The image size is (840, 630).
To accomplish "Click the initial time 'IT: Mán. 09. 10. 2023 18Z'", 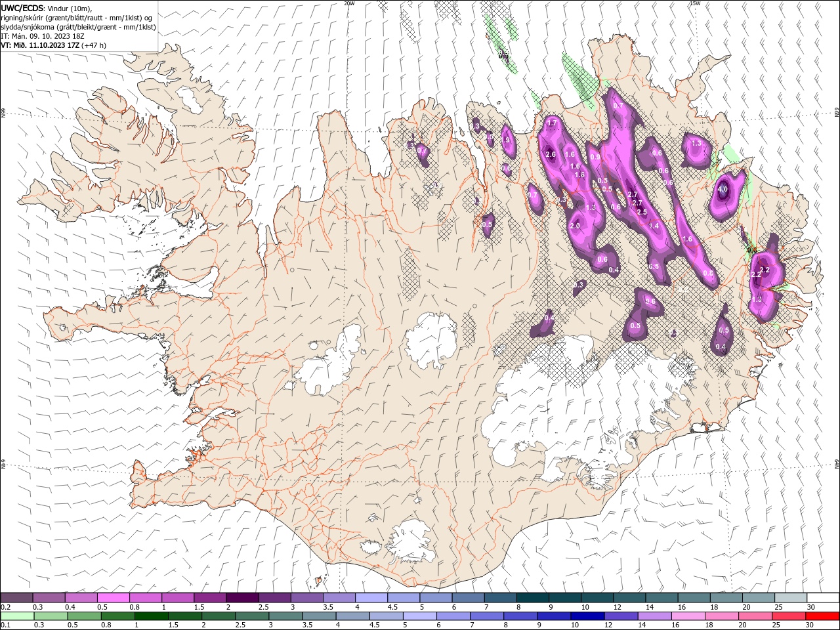I will (x=43, y=36).
